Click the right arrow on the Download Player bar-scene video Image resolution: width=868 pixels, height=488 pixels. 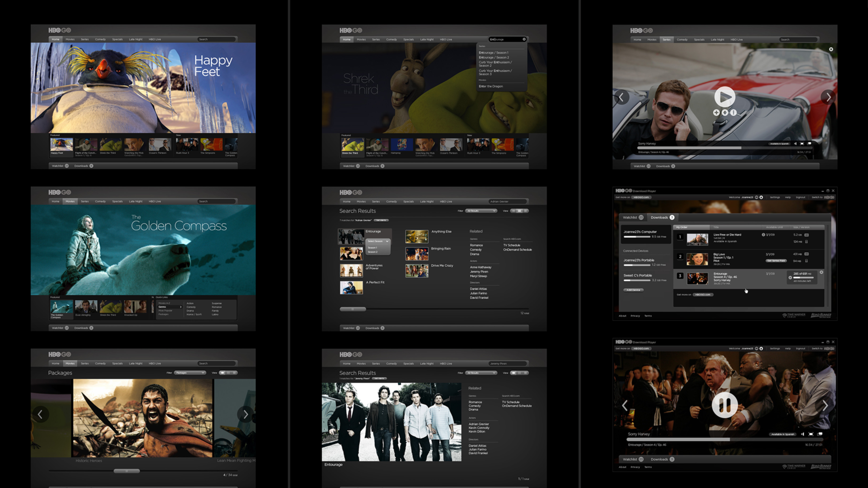click(825, 406)
